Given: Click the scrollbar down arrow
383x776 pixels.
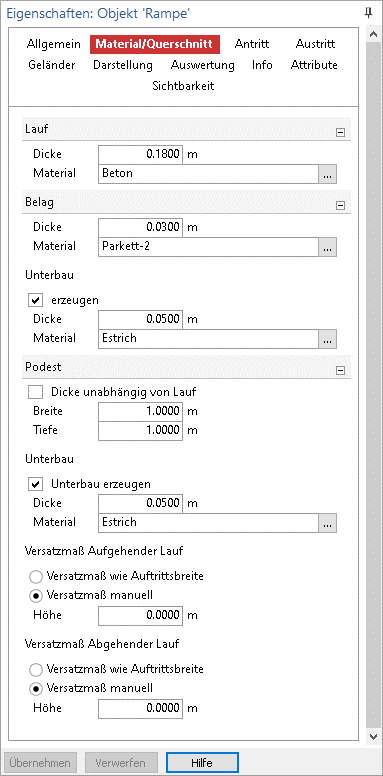Looking at the screenshot, I should coord(374,737).
